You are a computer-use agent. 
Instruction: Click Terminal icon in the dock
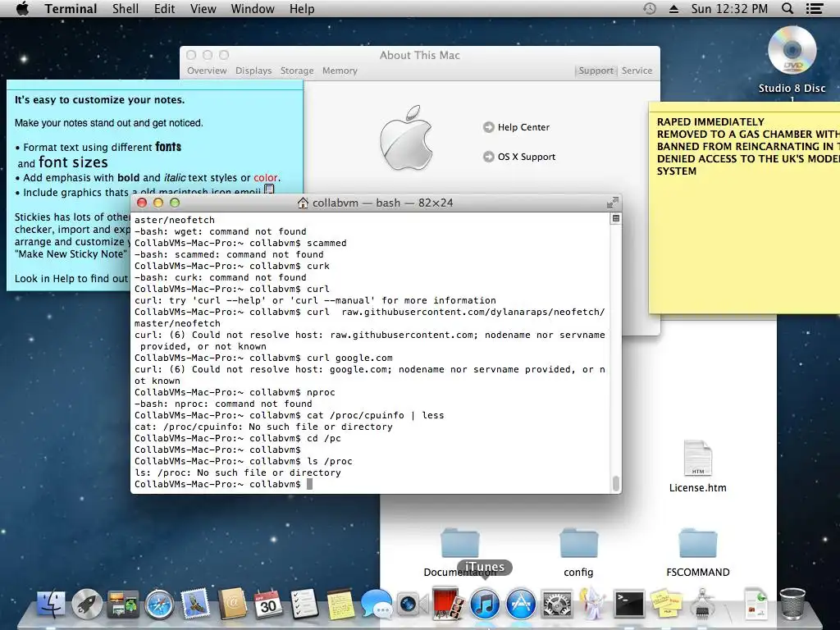[629, 604]
